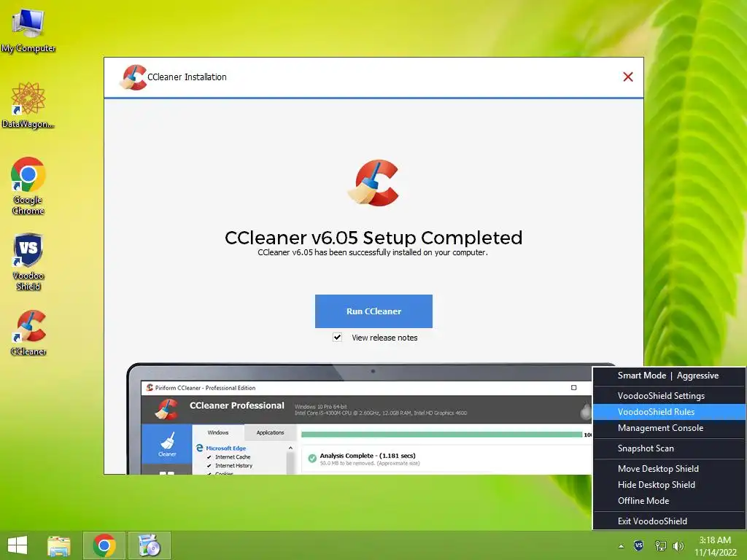Open the Windows Start button
The height and width of the screenshot is (560, 747).
click(18, 545)
